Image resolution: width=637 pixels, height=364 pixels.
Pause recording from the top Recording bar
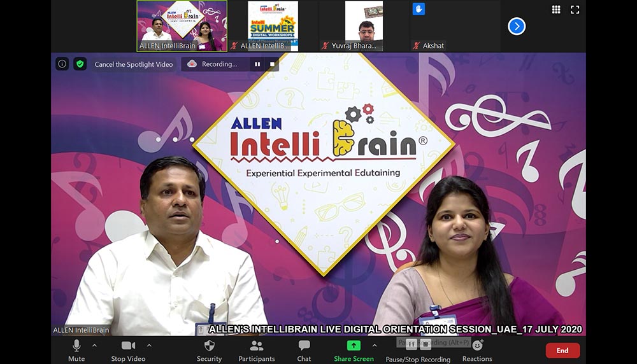point(257,64)
